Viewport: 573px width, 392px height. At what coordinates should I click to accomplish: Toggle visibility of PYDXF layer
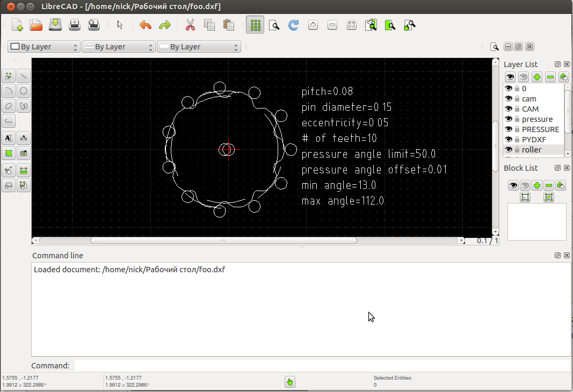coord(509,139)
